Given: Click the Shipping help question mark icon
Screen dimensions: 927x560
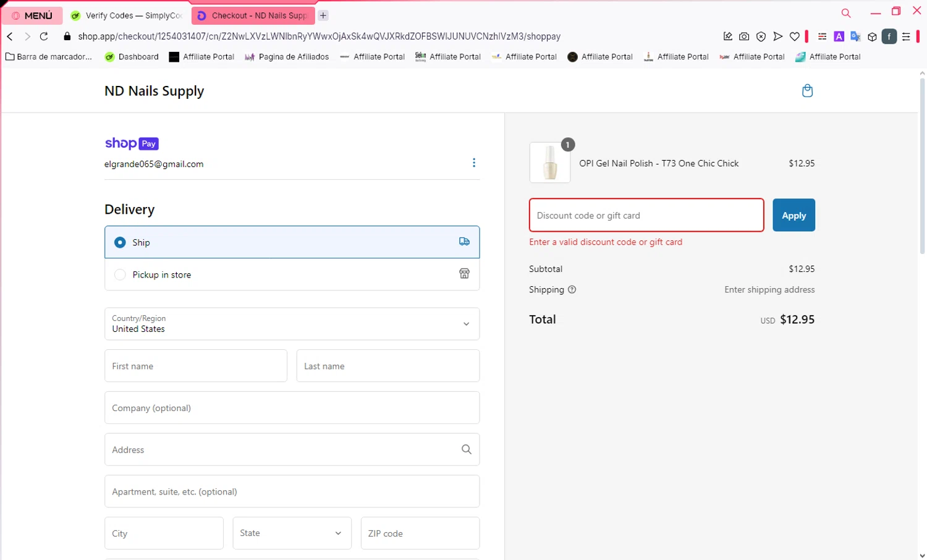Looking at the screenshot, I should 572,289.
